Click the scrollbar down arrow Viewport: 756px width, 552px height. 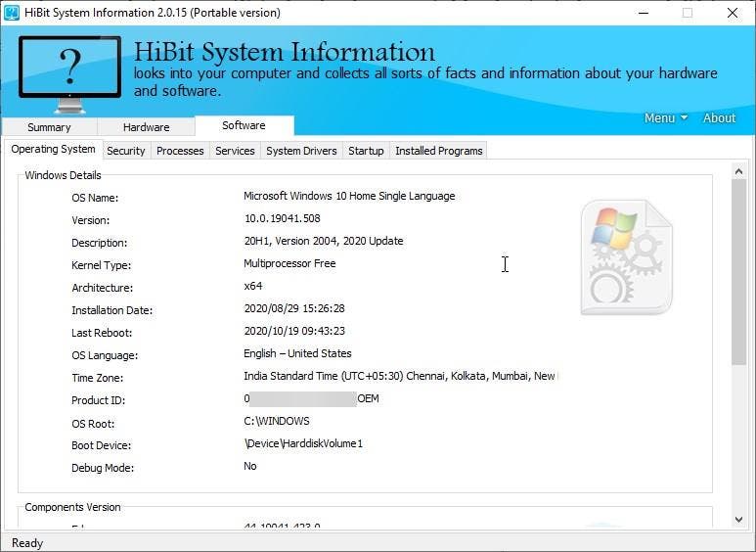pyautogui.click(x=739, y=519)
